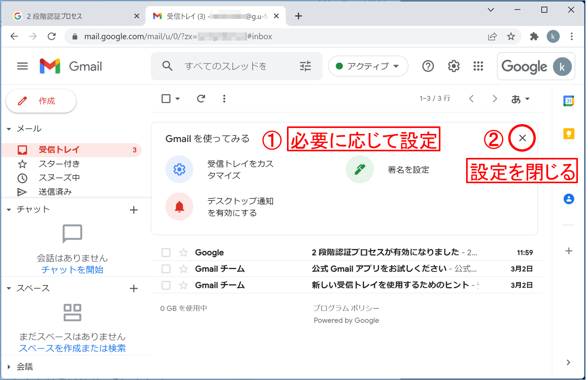Screen dimensions: 588x380
Task: Open the main menu hamburger icon
Action: [x=22, y=66]
